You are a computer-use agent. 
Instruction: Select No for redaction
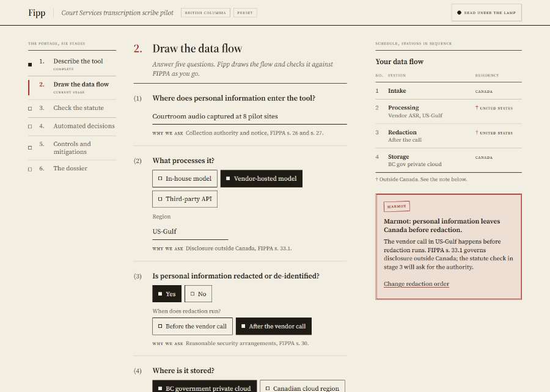pyautogui.click(x=198, y=294)
